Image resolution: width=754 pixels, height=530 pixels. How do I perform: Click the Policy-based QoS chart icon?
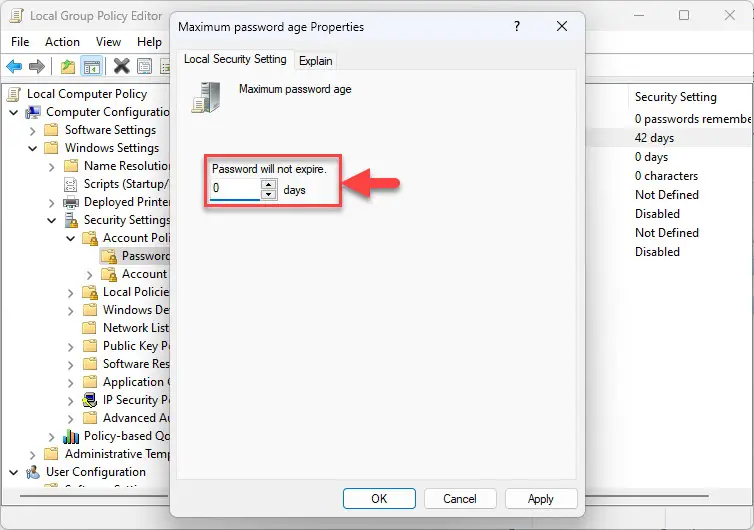pyautogui.click(x=71, y=436)
